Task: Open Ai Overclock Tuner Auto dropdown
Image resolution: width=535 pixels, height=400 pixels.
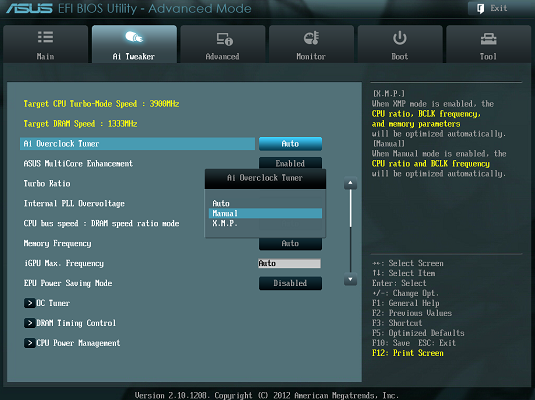Action: [x=290, y=144]
